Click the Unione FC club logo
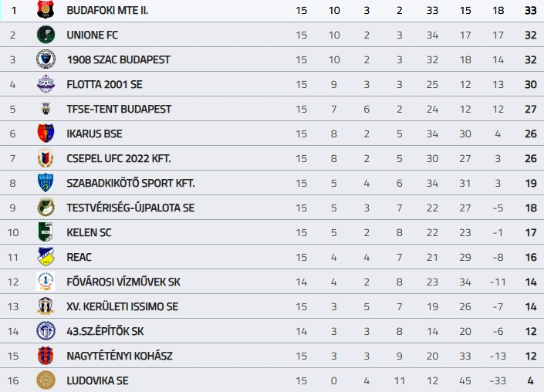Viewport: 544px width, 392px height. pos(46,35)
